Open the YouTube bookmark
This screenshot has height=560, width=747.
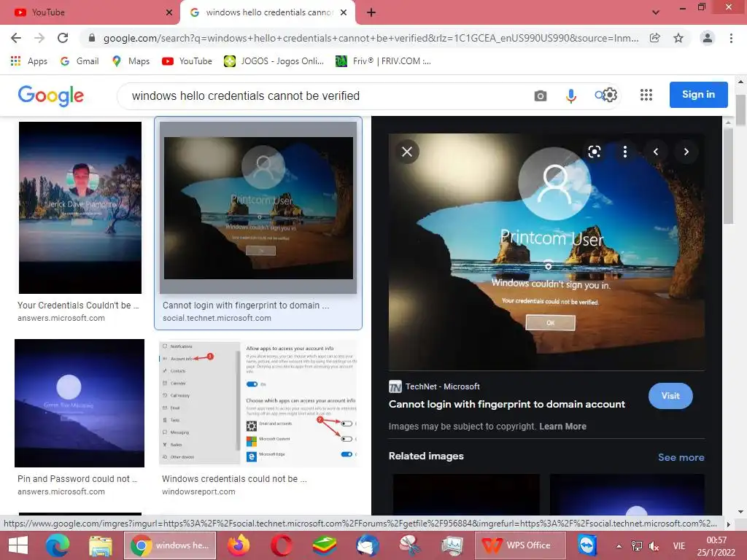187,61
